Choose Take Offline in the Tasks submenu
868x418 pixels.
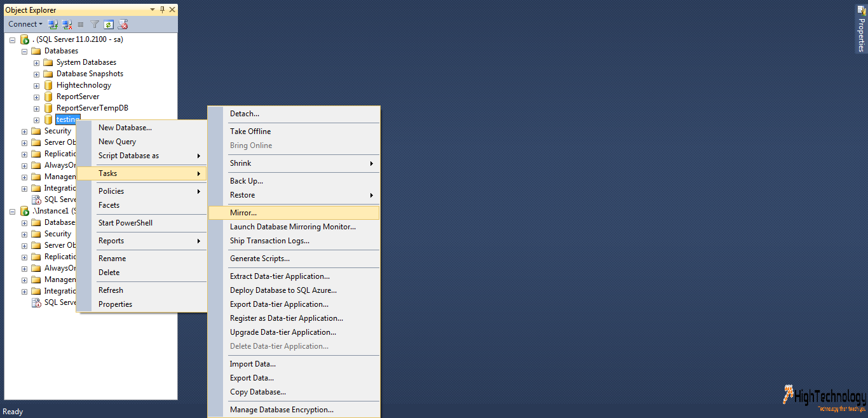[x=294, y=131]
